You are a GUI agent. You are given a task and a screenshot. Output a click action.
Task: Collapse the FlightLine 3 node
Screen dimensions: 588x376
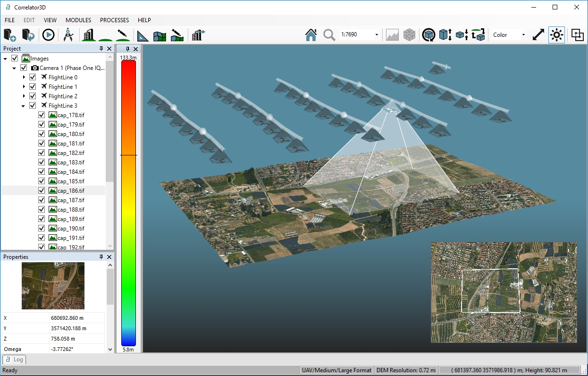(x=24, y=105)
